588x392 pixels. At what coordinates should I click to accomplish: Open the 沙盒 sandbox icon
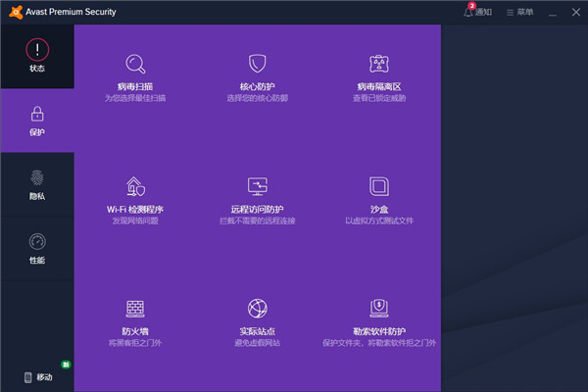379,186
